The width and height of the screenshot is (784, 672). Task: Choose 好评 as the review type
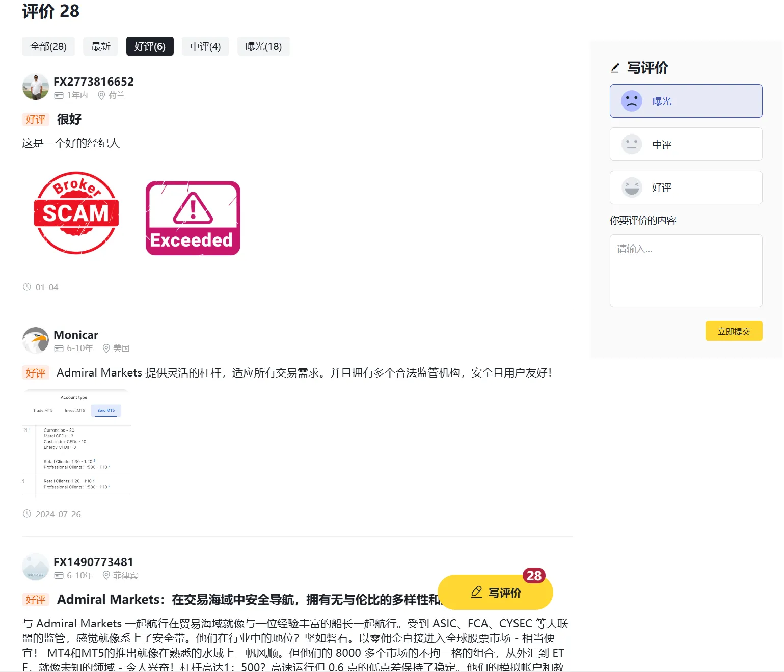click(686, 187)
